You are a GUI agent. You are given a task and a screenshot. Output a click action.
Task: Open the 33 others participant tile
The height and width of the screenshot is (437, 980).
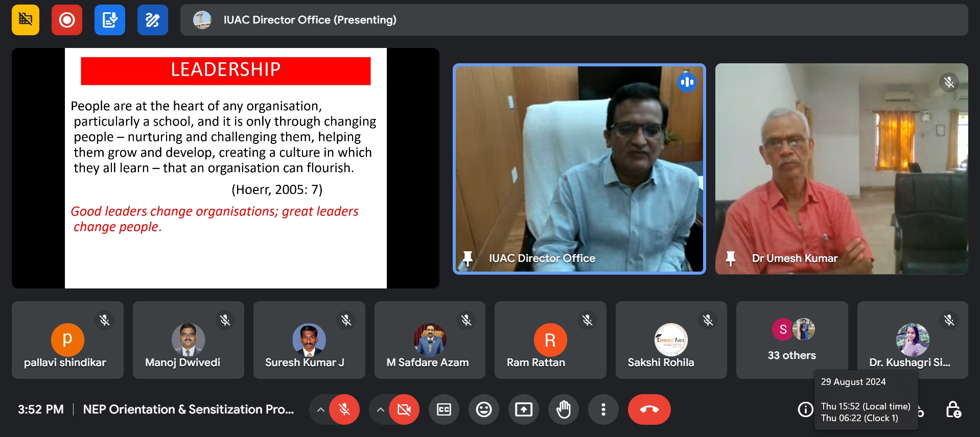click(791, 340)
